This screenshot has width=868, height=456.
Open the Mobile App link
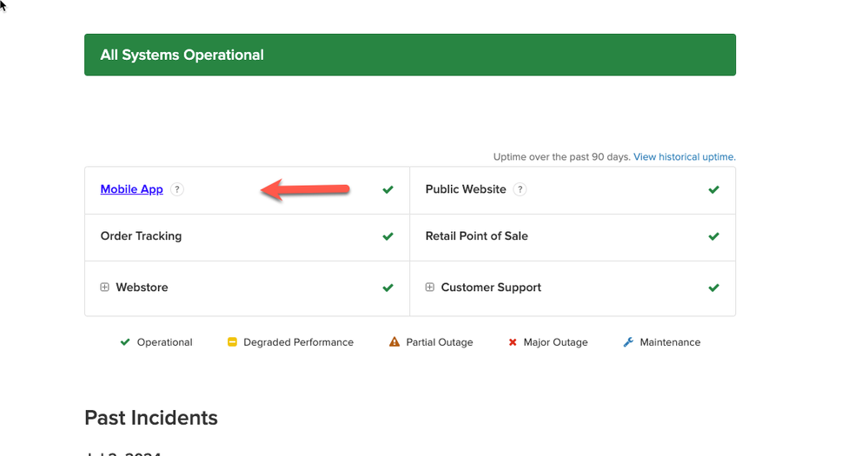(x=132, y=189)
